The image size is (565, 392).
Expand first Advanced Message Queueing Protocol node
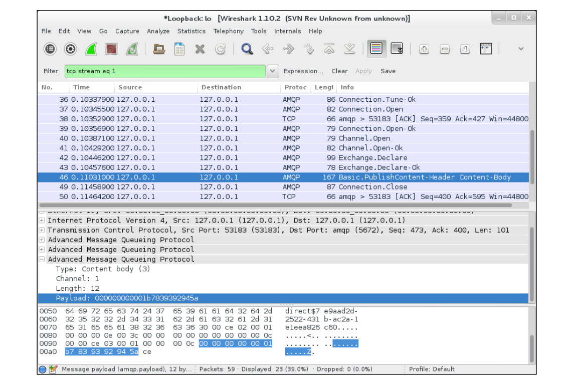42,240
